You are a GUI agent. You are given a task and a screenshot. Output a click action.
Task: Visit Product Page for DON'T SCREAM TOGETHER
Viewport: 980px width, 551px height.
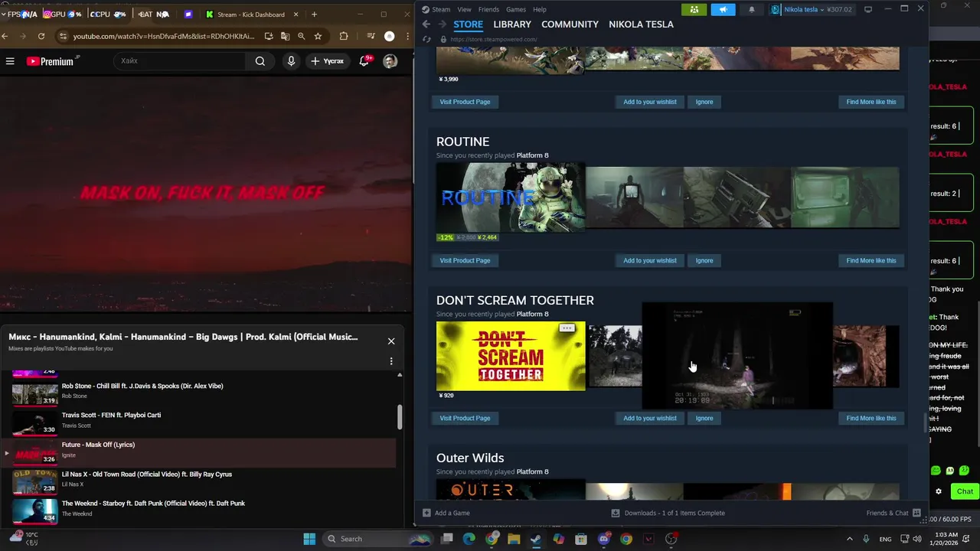[x=465, y=418]
